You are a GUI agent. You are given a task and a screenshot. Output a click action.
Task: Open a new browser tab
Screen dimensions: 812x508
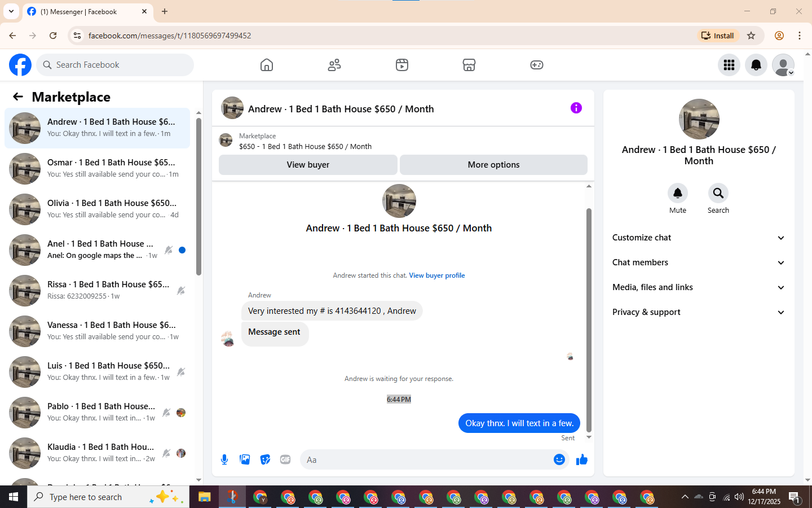165,11
